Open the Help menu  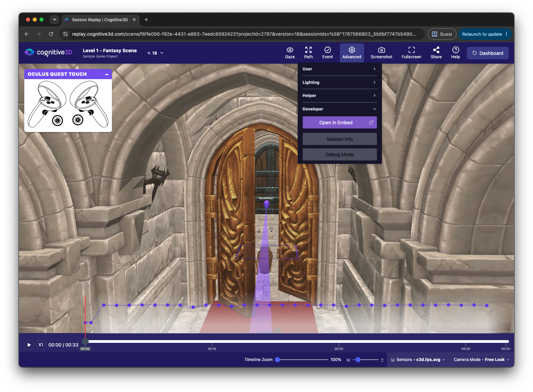(455, 53)
